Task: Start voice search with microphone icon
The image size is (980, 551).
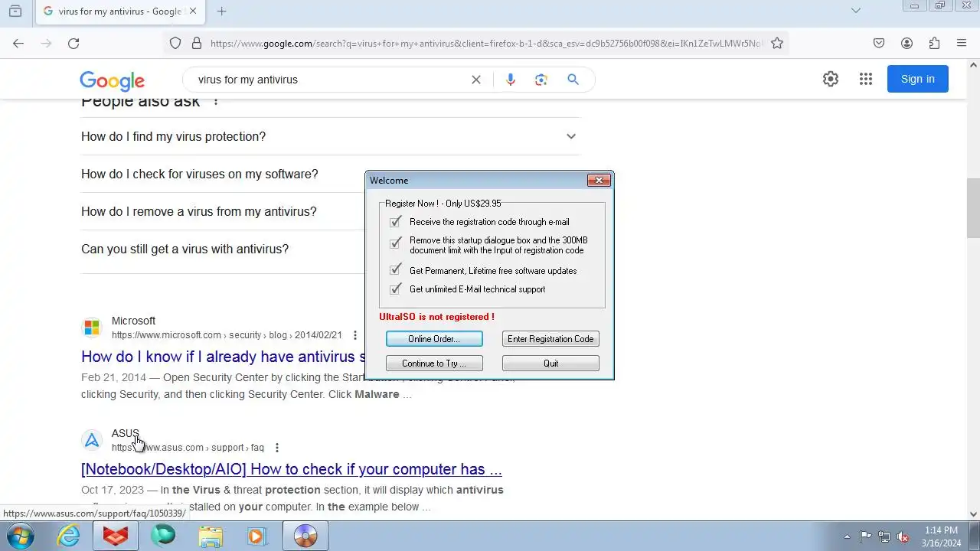Action: [x=511, y=80]
